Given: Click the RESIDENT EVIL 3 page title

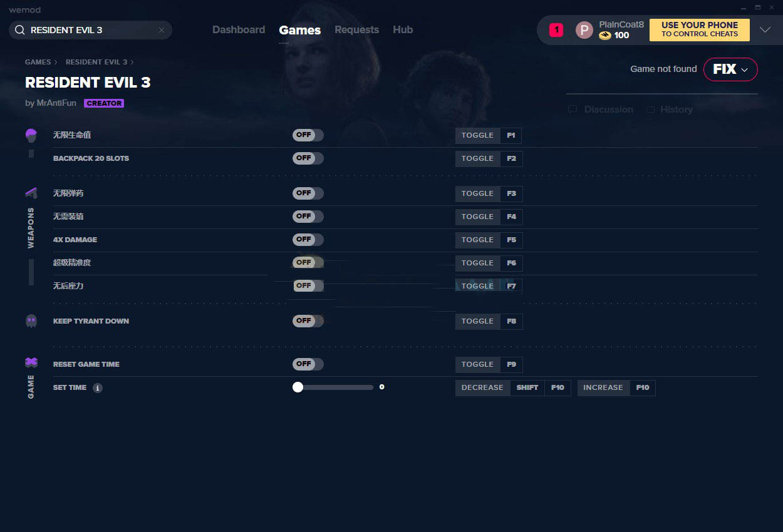Looking at the screenshot, I should 88,83.
